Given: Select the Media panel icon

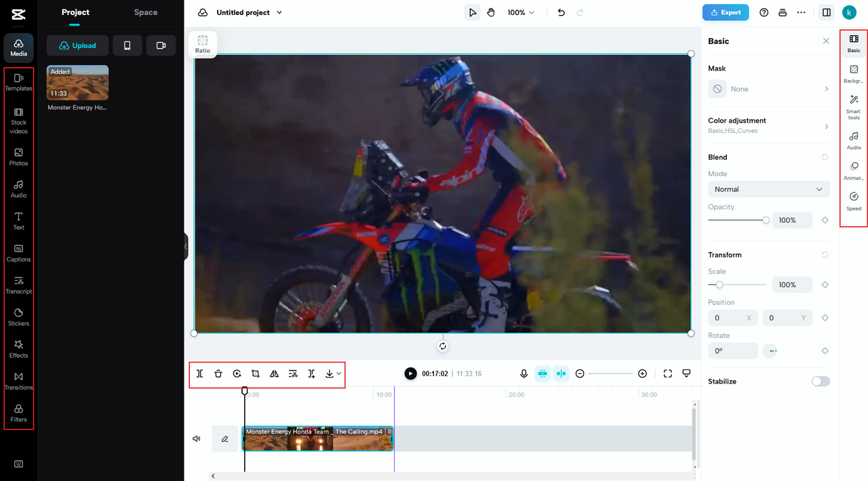Looking at the screenshot, I should point(18,47).
